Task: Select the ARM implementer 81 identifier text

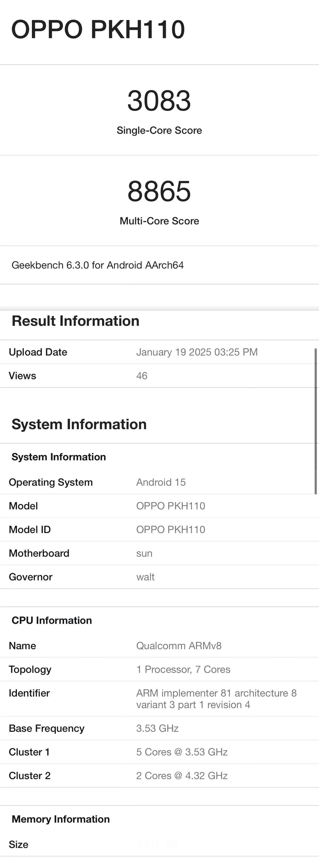Action: click(216, 699)
